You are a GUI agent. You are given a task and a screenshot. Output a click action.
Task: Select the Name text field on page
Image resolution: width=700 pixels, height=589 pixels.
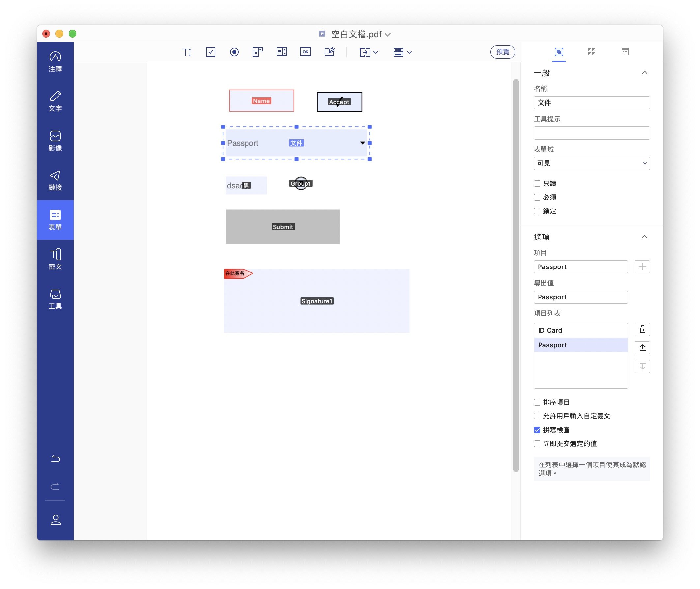[x=261, y=101]
